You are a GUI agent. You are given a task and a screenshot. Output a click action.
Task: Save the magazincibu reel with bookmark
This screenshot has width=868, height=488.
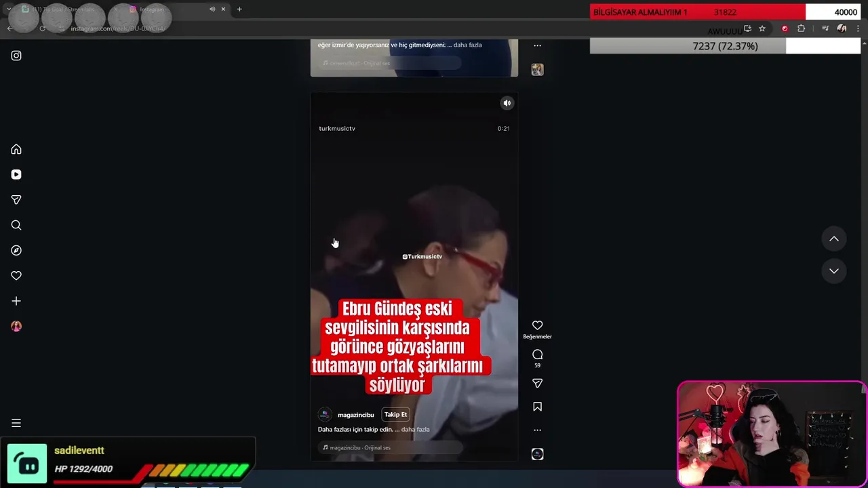pos(537,407)
